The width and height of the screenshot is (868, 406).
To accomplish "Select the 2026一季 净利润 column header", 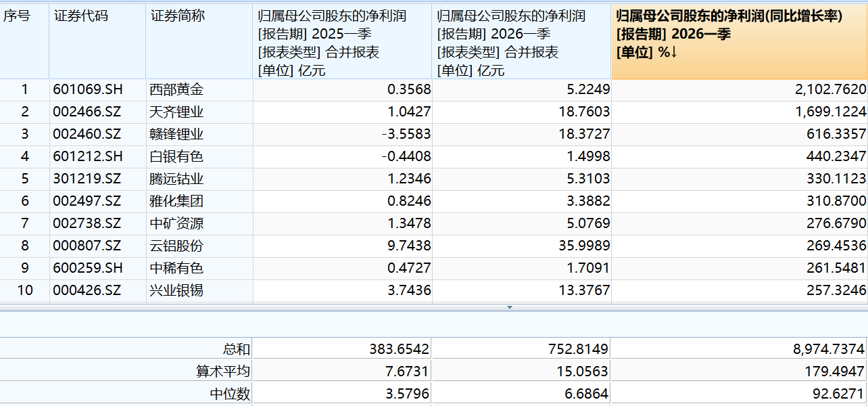I will (x=522, y=41).
